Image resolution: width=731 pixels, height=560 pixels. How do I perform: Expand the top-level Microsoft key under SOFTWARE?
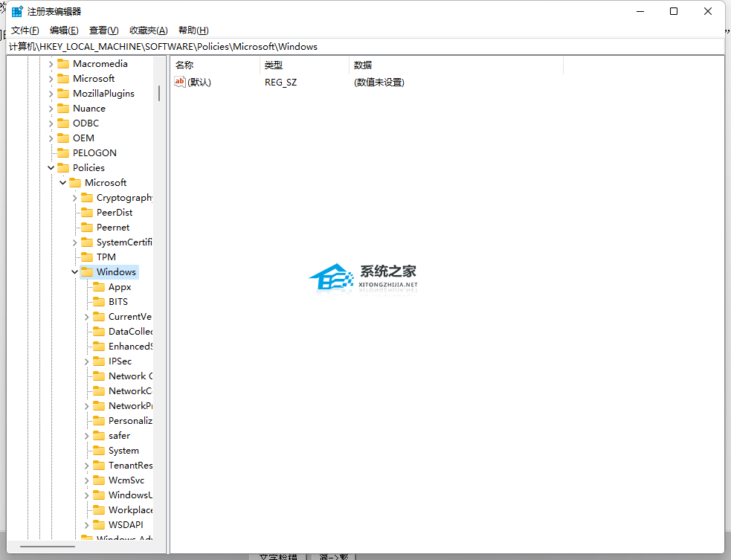[x=51, y=79]
